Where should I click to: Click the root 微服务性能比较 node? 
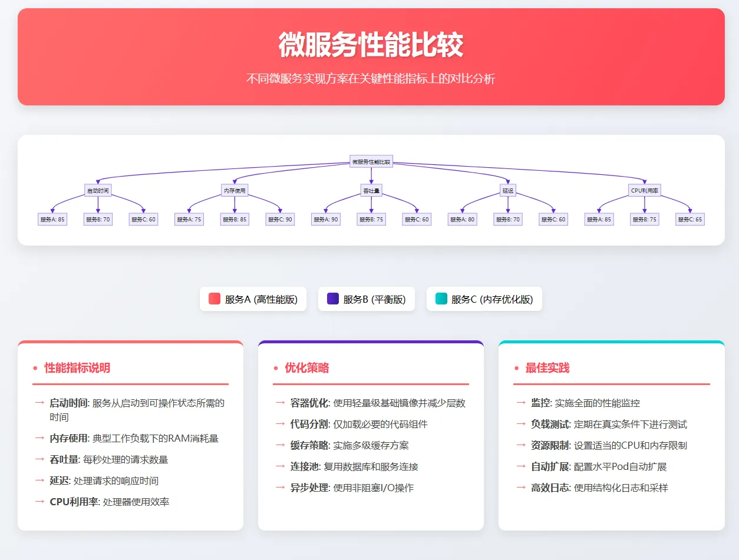click(x=371, y=161)
